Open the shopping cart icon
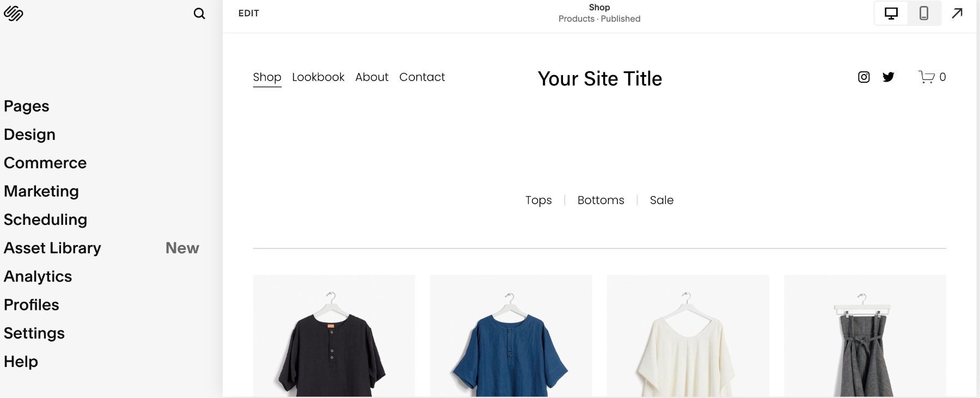This screenshot has width=980, height=398. click(x=927, y=77)
